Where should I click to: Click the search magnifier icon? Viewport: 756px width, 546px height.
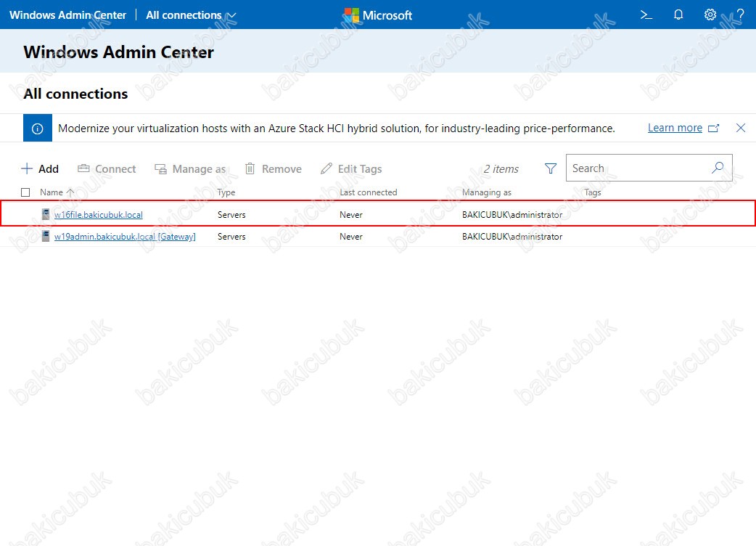point(718,168)
